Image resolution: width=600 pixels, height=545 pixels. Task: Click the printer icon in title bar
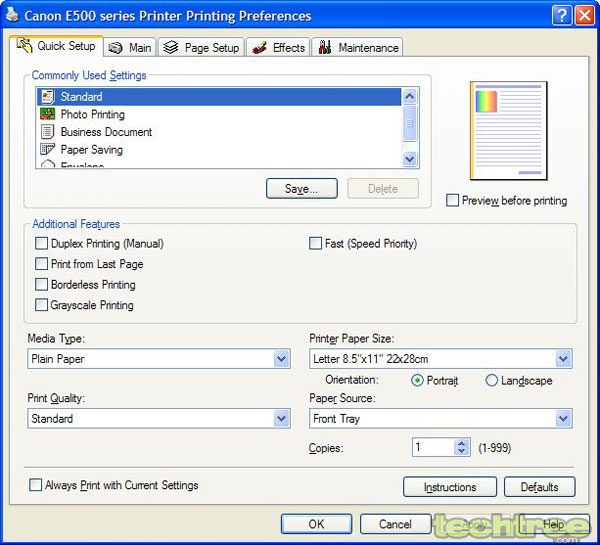pos(12,15)
